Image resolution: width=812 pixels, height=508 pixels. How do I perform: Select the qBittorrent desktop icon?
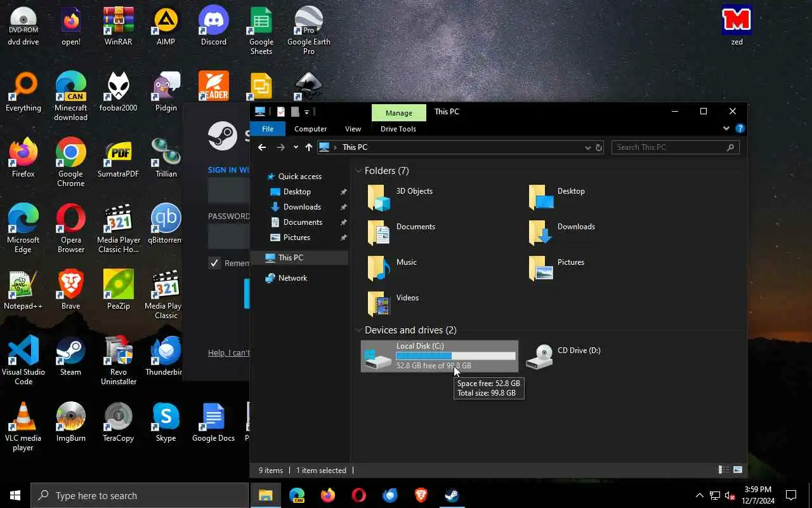166,224
